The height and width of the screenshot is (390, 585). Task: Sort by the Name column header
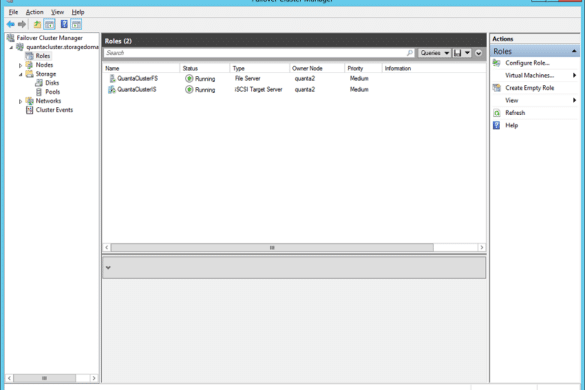[141, 68]
